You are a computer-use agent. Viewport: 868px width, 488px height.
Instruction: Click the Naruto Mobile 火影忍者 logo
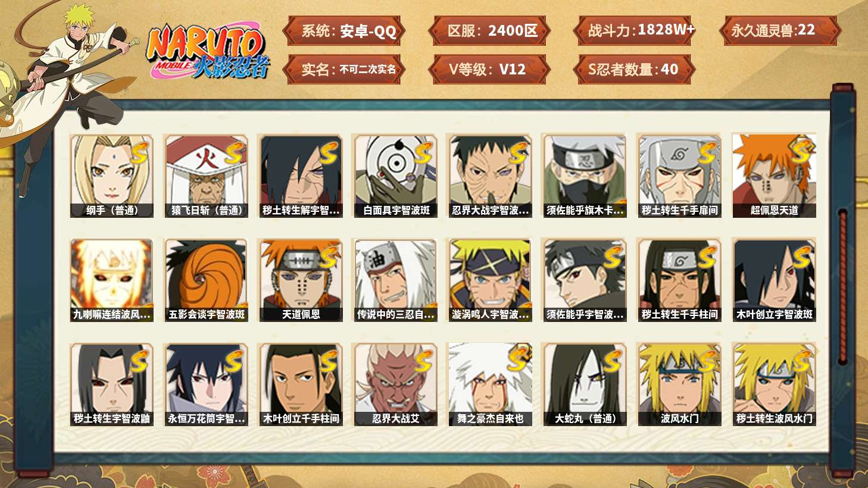[207, 52]
